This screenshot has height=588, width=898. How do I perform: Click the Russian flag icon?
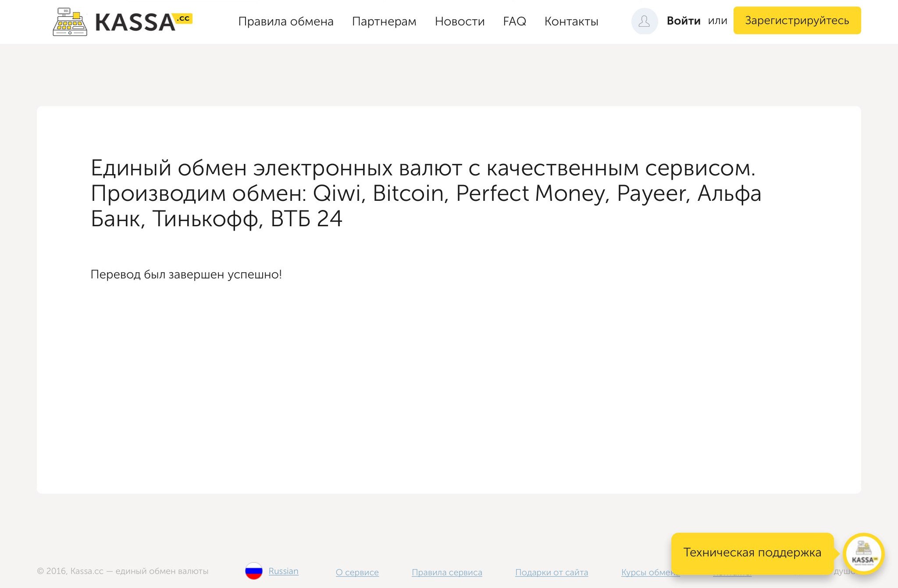click(x=253, y=571)
